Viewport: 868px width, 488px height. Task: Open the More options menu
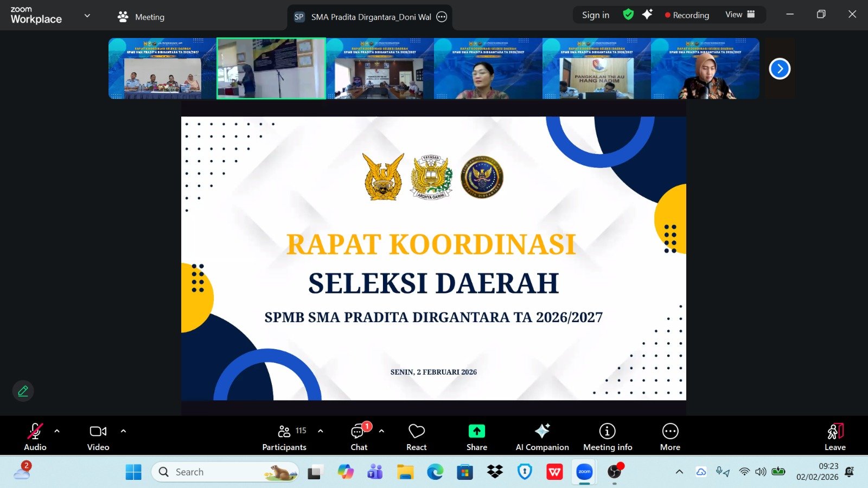tap(670, 436)
